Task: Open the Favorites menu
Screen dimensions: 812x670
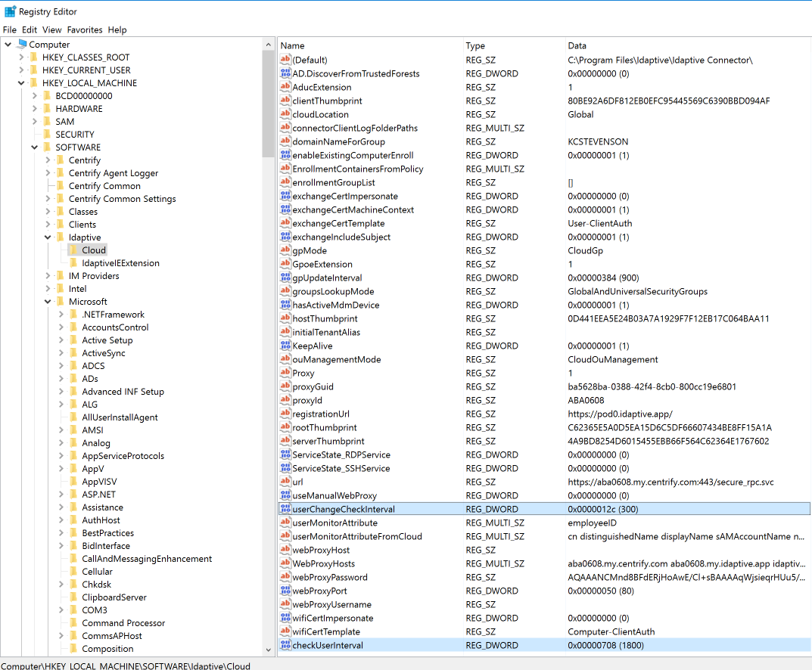Action: 84,29
